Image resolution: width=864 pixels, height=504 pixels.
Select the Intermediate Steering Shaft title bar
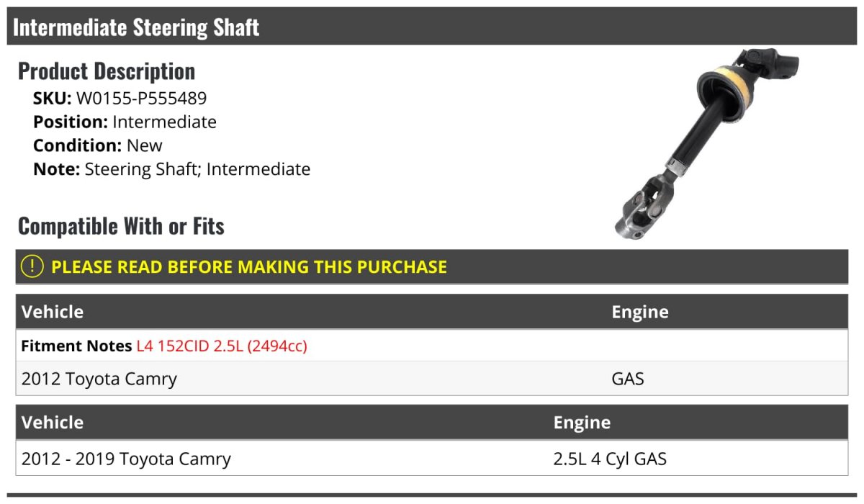point(432,27)
